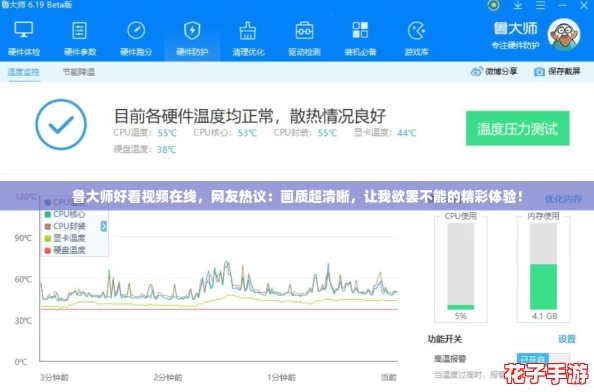
Task: Click 5% CPU usage value
Action: tap(461, 316)
